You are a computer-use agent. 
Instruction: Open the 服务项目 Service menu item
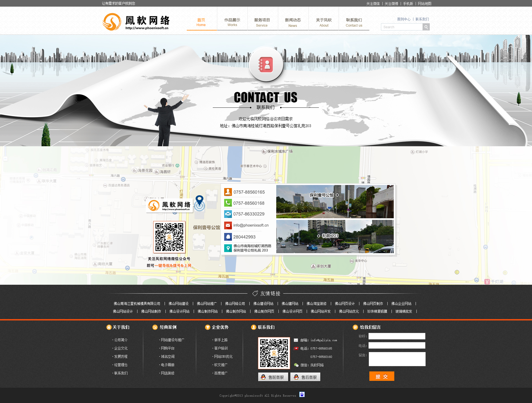262,22
